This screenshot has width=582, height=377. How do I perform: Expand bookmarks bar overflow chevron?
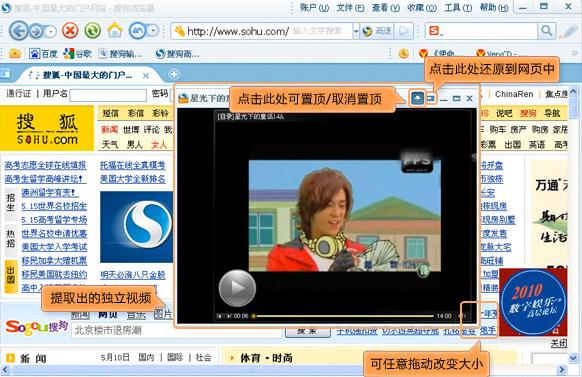575,53
